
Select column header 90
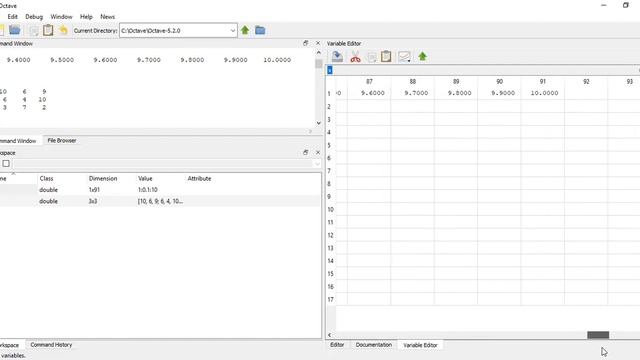(x=500, y=82)
